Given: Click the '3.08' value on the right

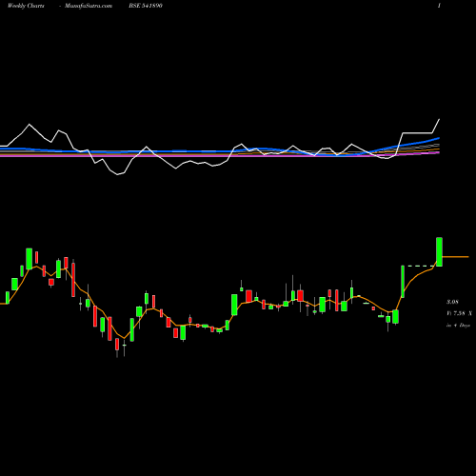Looking at the screenshot, I should 452,302.
